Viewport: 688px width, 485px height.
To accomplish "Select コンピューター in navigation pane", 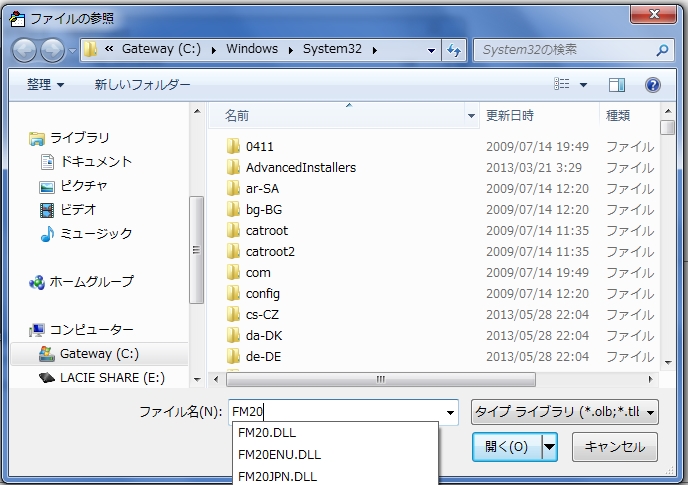I will pyautogui.click(x=81, y=330).
